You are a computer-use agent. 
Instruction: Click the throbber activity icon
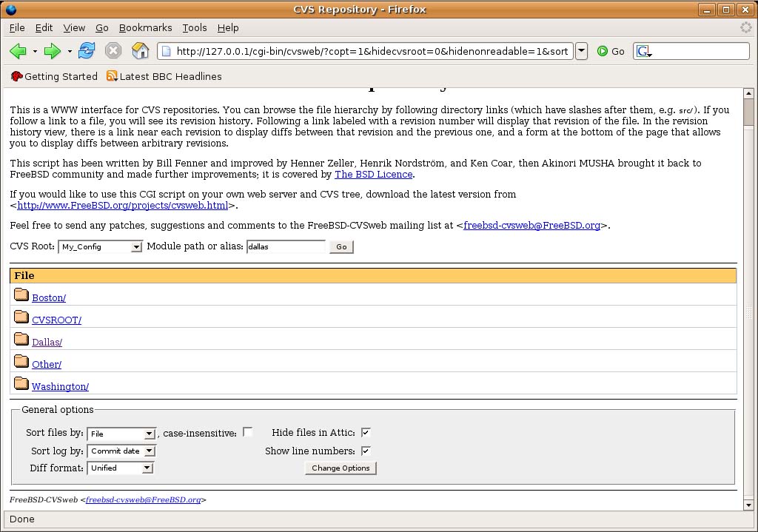click(x=746, y=27)
